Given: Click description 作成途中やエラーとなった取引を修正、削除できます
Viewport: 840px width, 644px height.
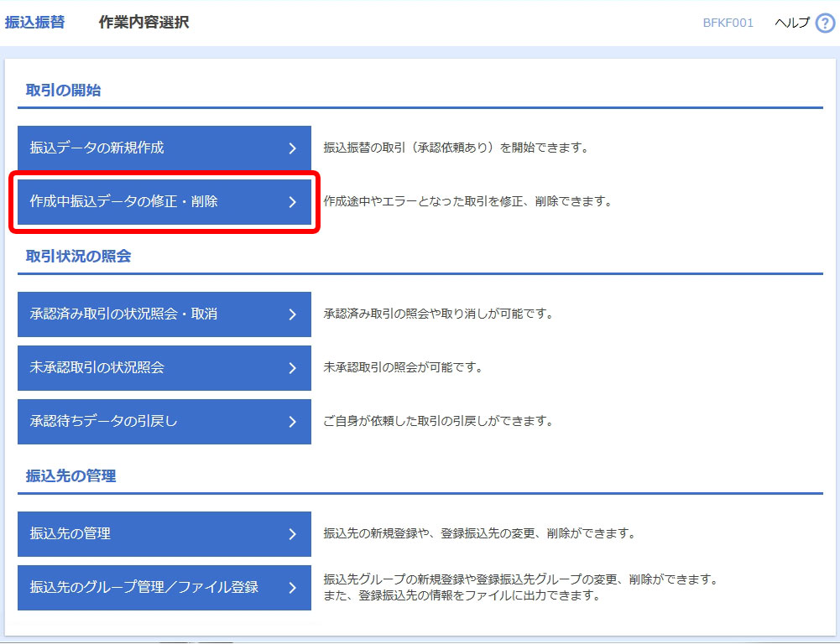Looking at the screenshot, I should click(467, 201).
